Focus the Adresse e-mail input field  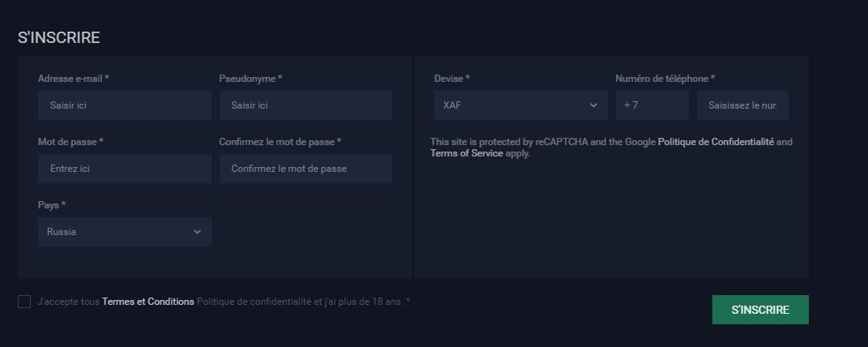tap(124, 105)
